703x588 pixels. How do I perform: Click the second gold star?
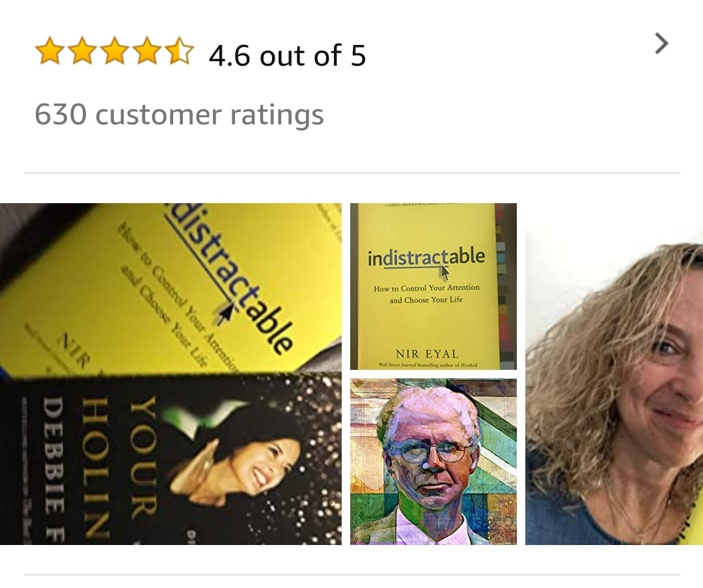(82, 51)
